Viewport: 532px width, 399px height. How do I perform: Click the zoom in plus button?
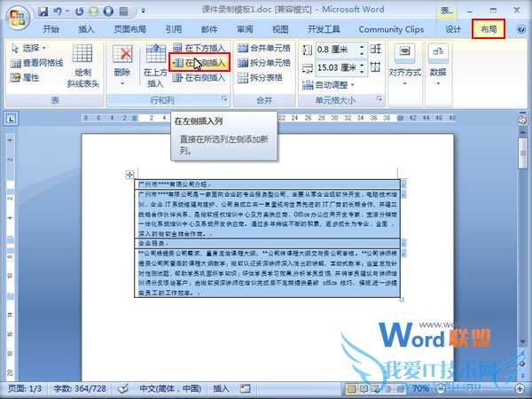pyautogui.click(x=520, y=388)
